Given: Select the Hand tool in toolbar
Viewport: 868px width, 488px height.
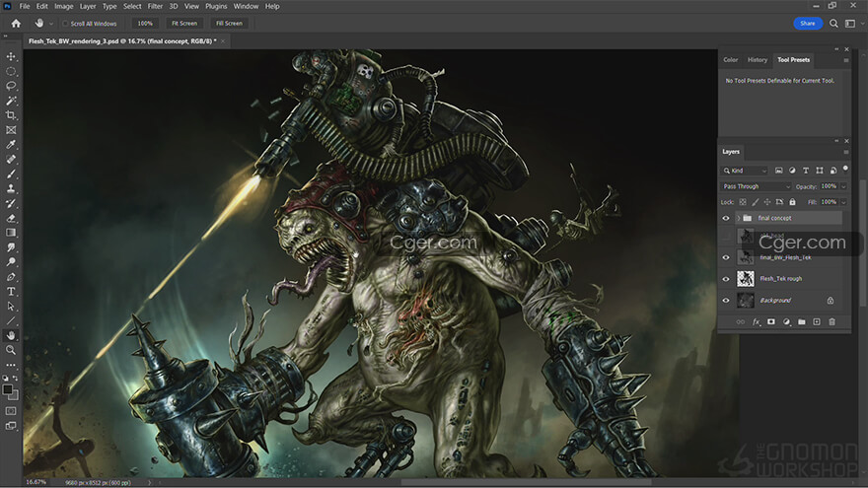Looking at the screenshot, I should [11, 335].
